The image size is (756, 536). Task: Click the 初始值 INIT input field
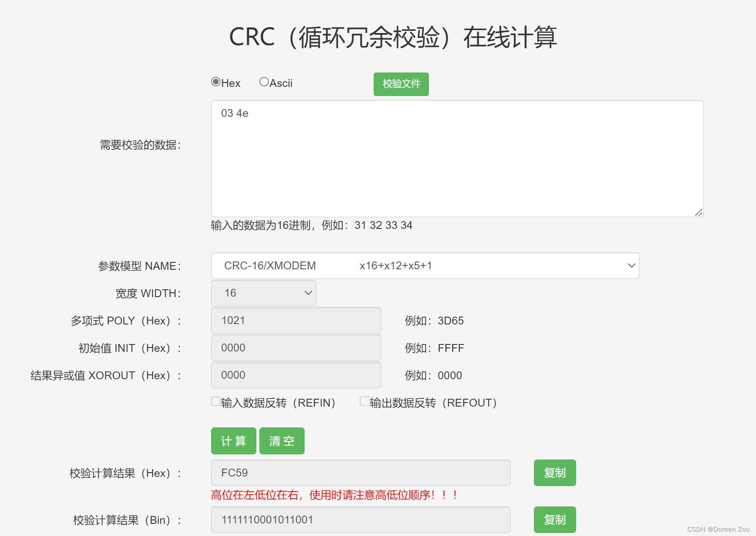tap(296, 347)
